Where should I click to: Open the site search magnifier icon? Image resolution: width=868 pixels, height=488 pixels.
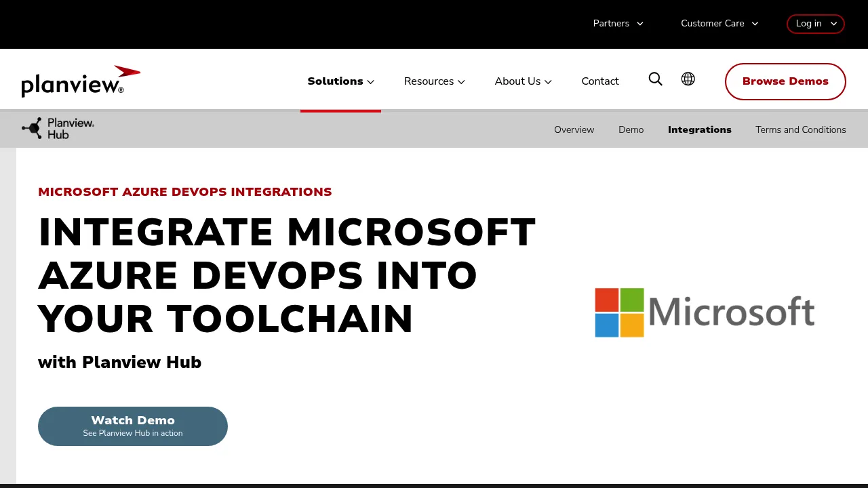click(655, 79)
